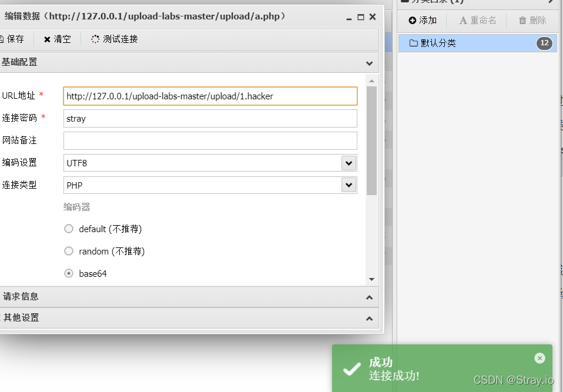The width and height of the screenshot is (563, 392).
Task: Click Test Connection (测试连接) button
Action: pos(115,39)
